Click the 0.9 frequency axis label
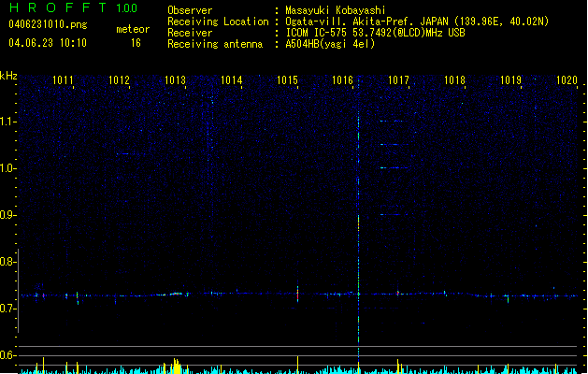This screenshot has height=374, width=588. [x=7, y=215]
